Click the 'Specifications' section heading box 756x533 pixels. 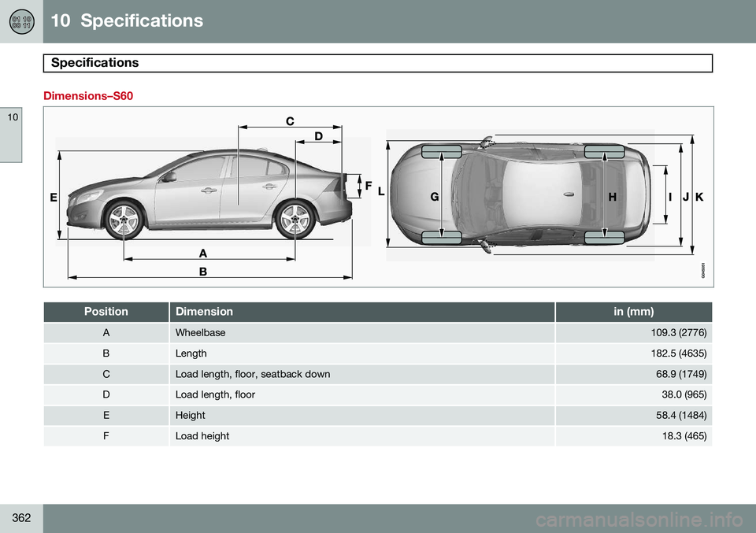(x=377, y=63)
